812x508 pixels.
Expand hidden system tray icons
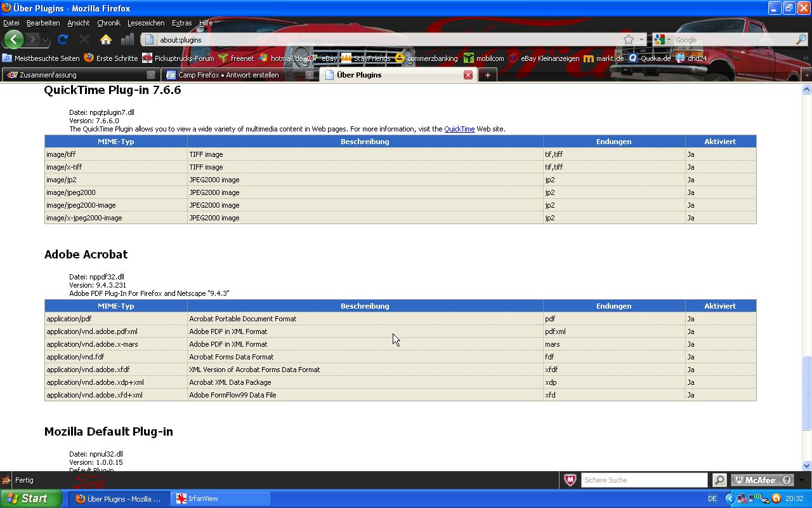coord(730,498)
